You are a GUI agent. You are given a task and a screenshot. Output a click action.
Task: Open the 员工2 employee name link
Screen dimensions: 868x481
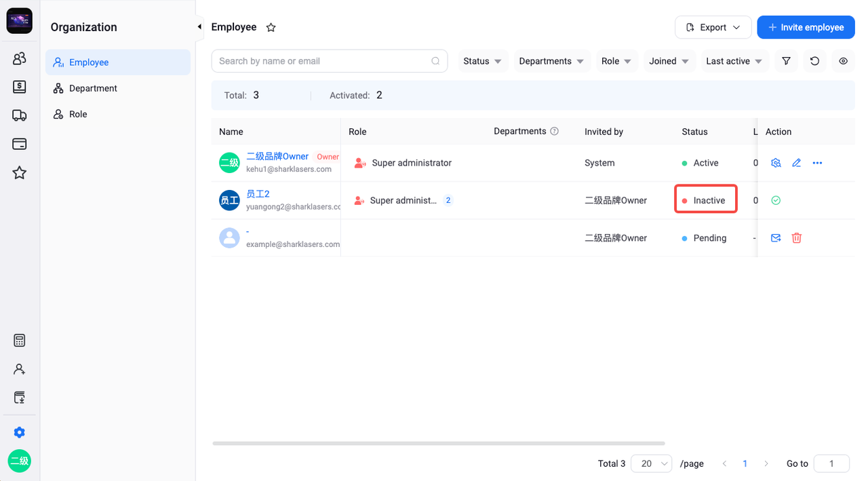tap(258, 194)
